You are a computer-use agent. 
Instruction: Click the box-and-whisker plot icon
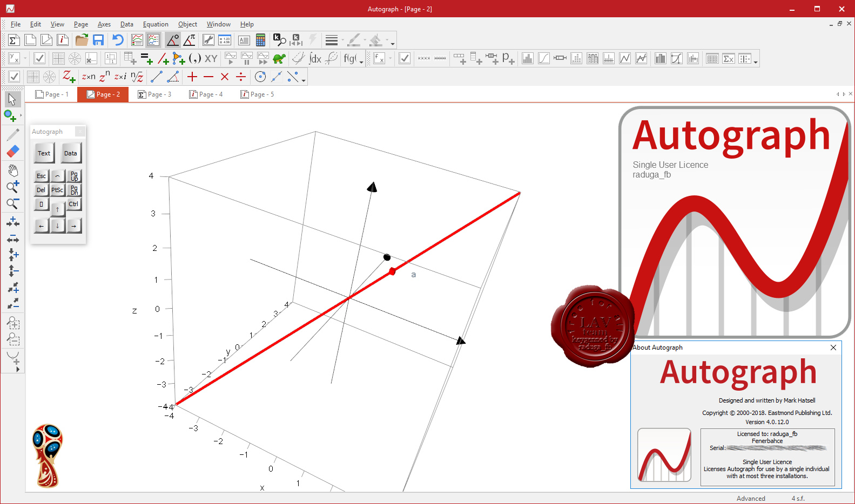pos(560,58)
